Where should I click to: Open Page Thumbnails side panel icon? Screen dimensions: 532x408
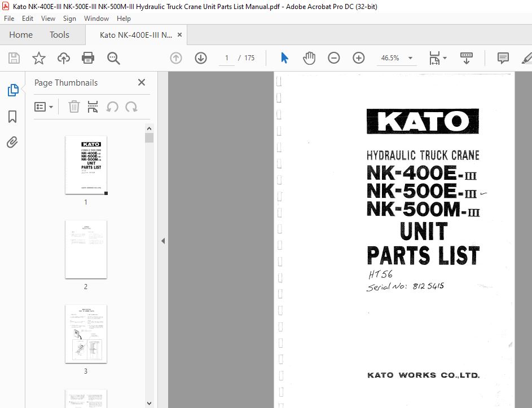[x=13, y=90]
